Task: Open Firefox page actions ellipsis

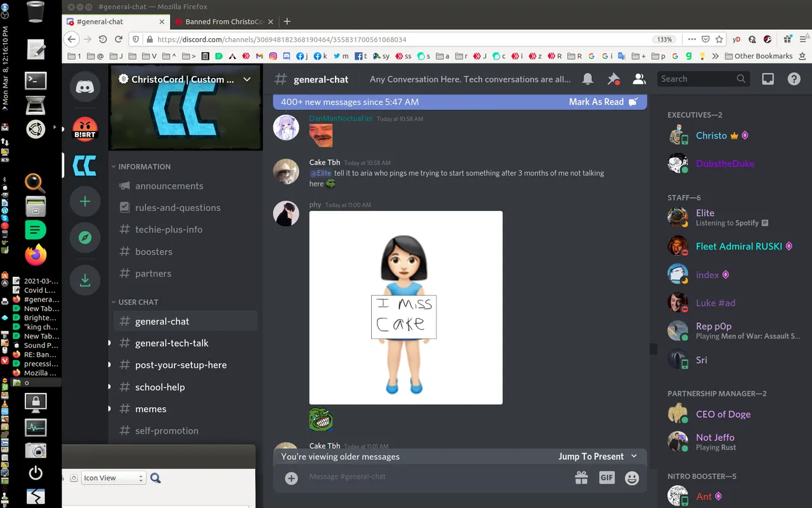Action: click(x=692, y=39)
